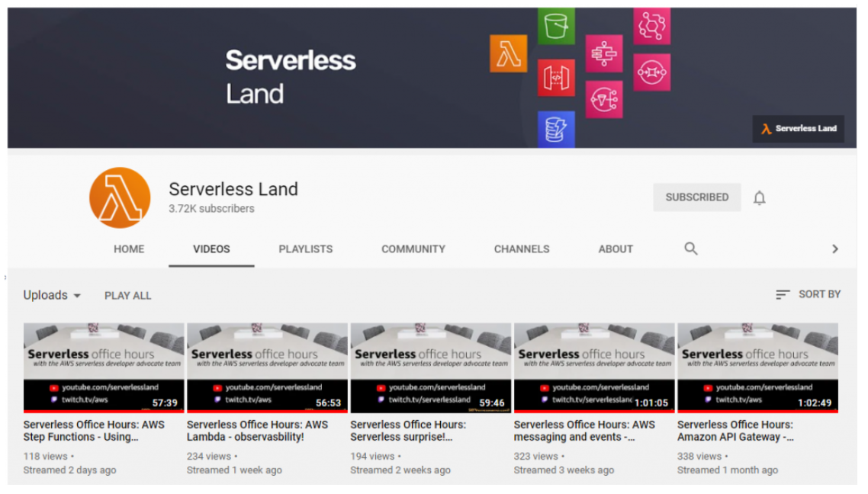This screenshot has width=868, height=494.
Task: Open the 56:53 Lambda observability thumbnail
Action: pos(267,368)
